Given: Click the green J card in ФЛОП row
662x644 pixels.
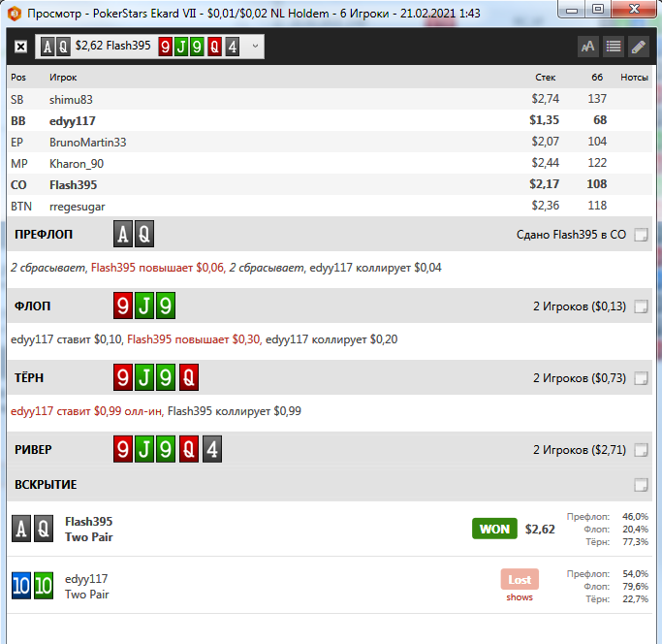Looking at the screenshot, I should point(144,306).
